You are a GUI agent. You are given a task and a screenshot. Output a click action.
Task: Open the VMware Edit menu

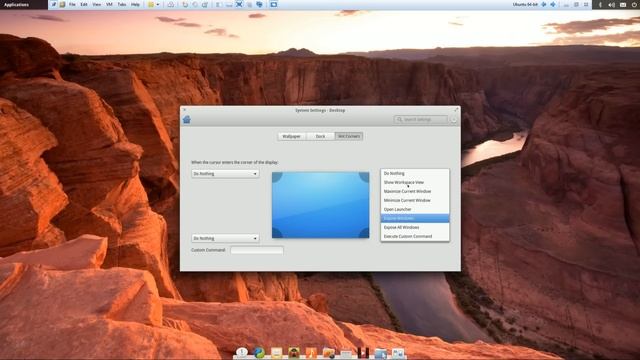(84, 4)
